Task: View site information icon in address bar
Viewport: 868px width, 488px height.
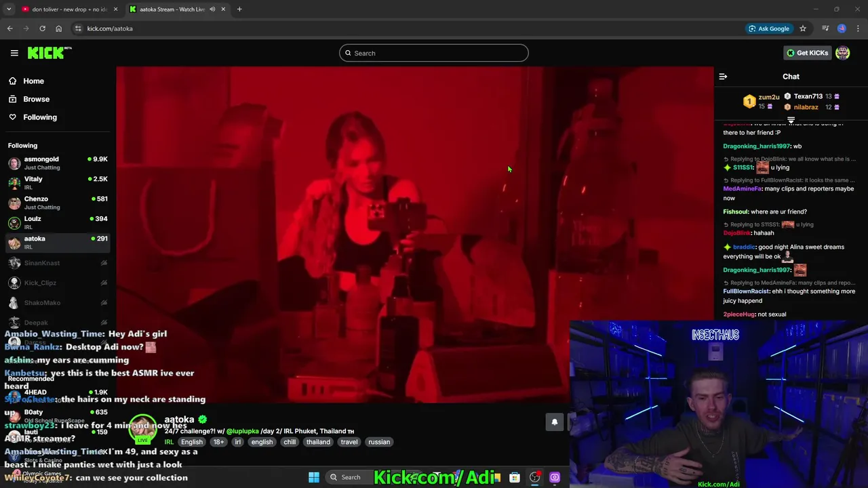Action: [x=78, y=28]
